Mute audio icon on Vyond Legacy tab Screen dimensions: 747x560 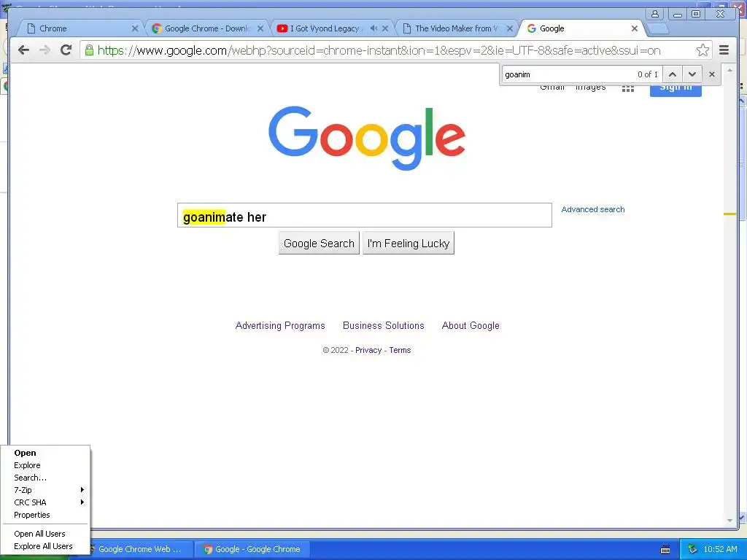click(374, 28)
